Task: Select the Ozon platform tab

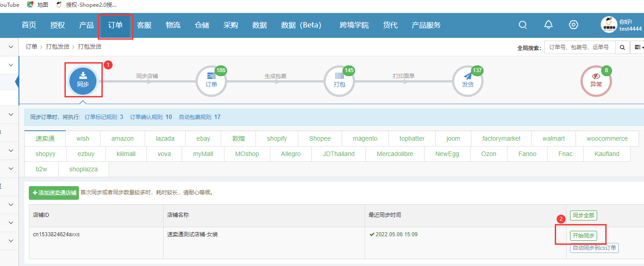Action: pos(489,154)
